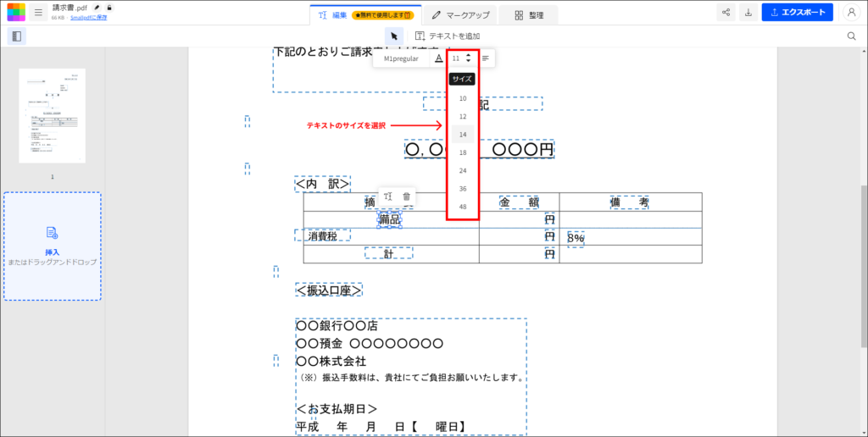This screenshot has width=868, height=437.
Task: Select page 1 thumbnail
Action: [x=52, y=116]
